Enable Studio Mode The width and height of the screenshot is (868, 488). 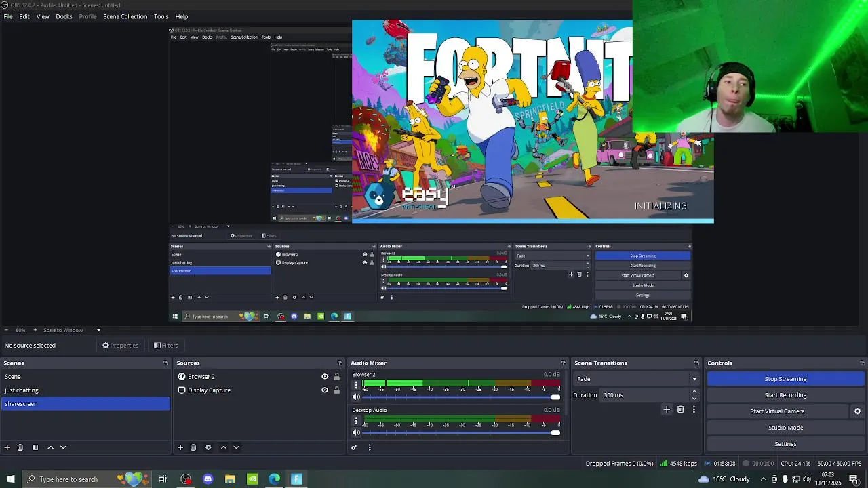(x=785, y=428)
